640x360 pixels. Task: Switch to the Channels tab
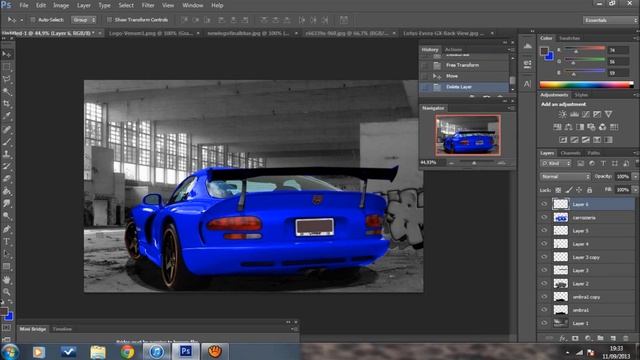pyautogui.click(x=570, y=153)
